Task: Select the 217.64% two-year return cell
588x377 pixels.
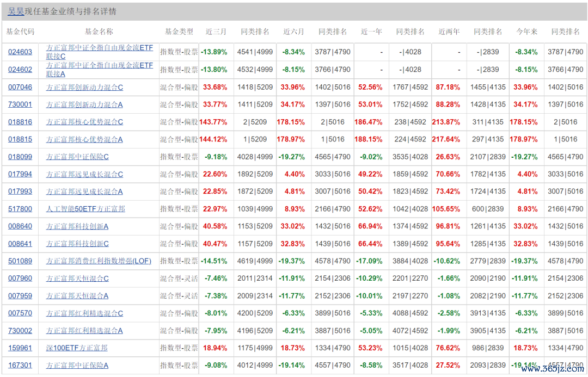Action: tap(446, 139)
